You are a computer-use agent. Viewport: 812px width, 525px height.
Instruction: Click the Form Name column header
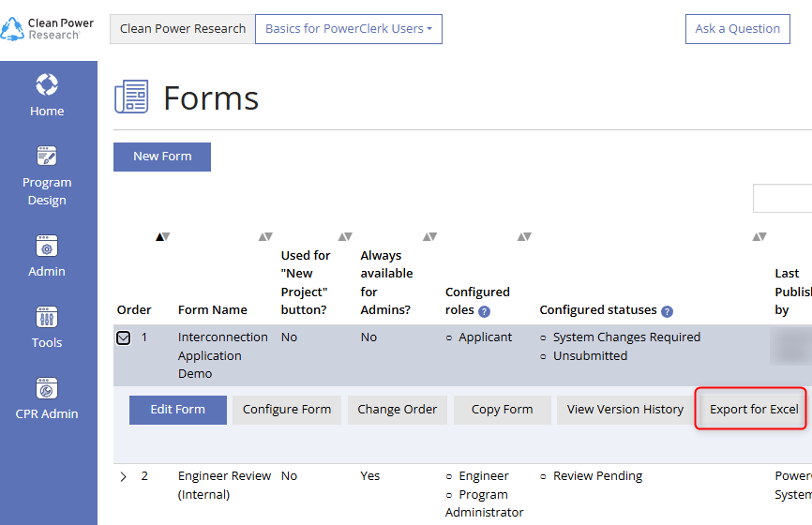point(212,310)
